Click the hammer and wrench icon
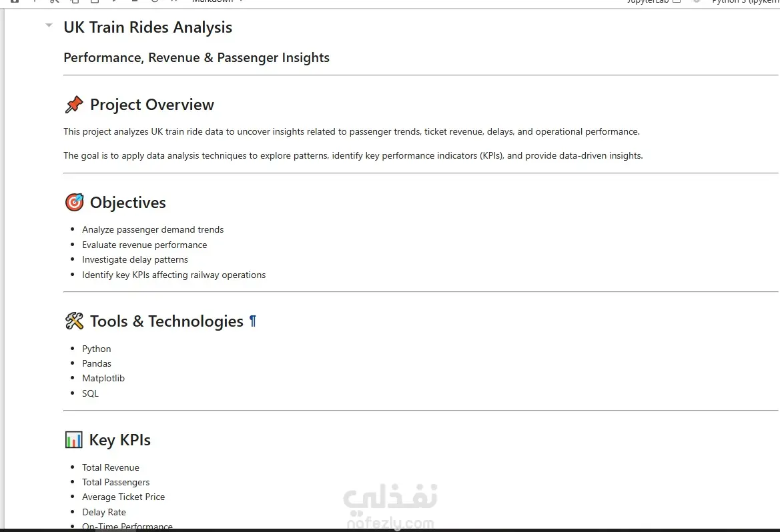 (x=74, y=321)
